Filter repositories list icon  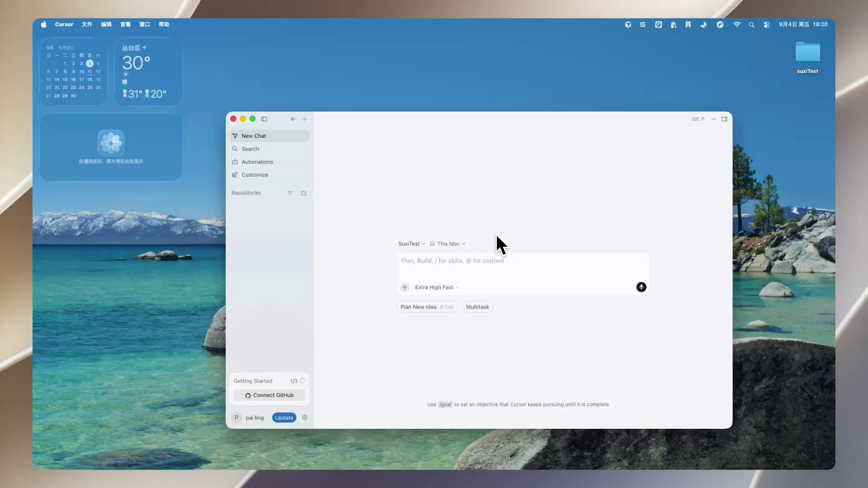290,193
